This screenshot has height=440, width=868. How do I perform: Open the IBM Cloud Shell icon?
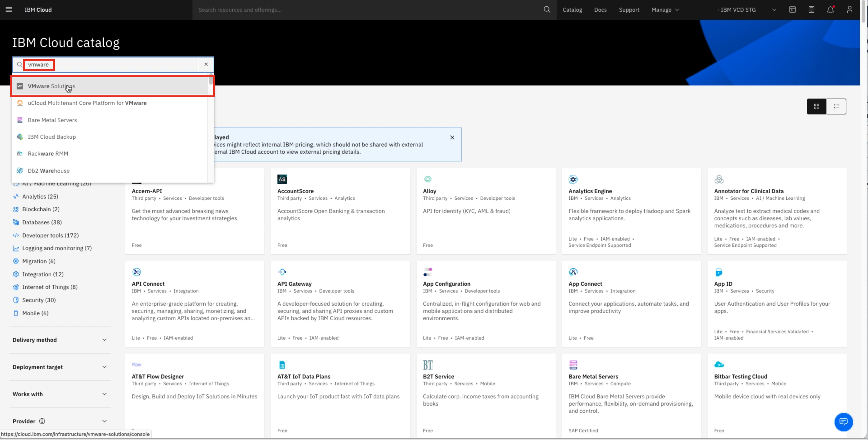(x=792, y=10)
